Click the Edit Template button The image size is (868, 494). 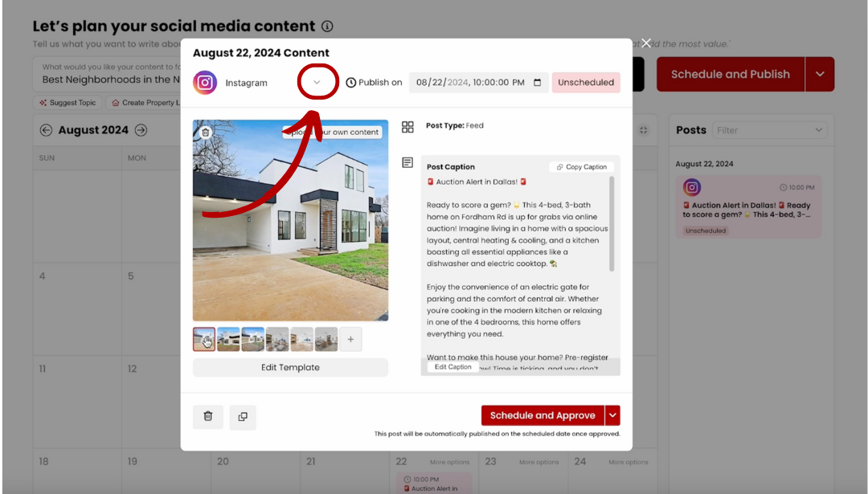[290, 367]
